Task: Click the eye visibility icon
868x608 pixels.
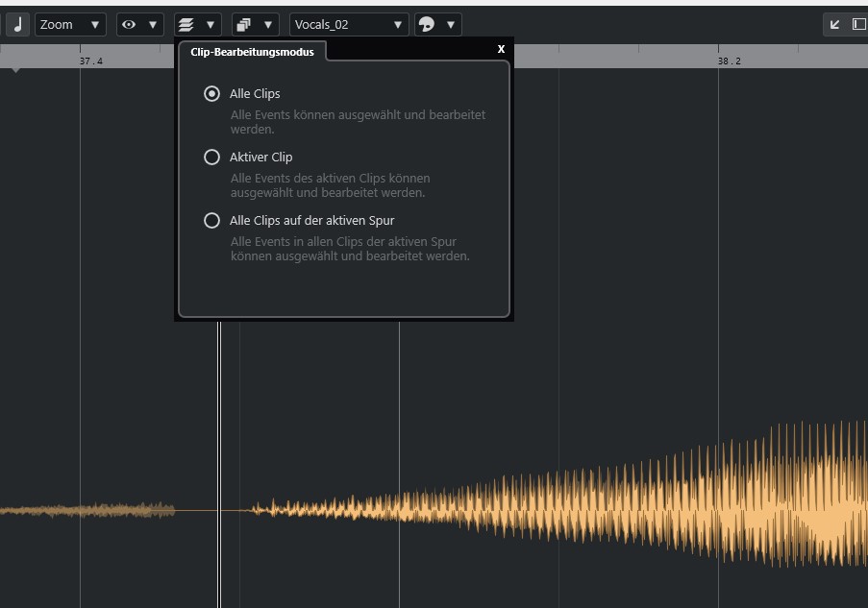Action: 129,25
